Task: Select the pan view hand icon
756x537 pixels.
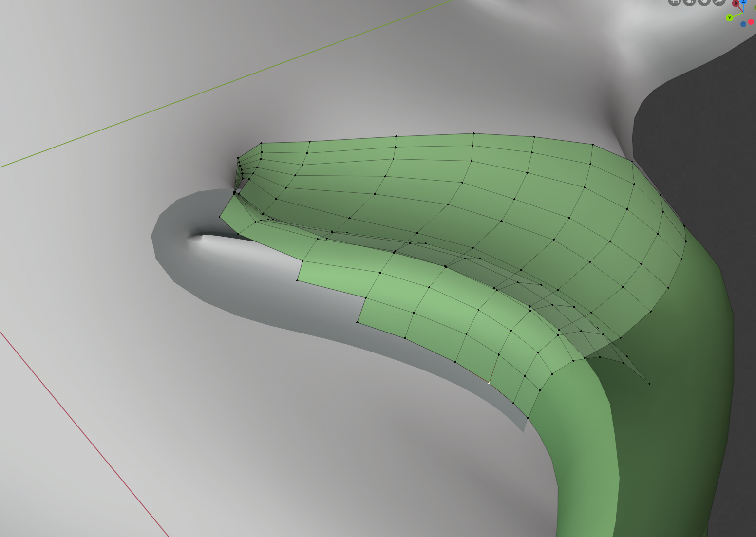Action: click(x=704, y=1)
